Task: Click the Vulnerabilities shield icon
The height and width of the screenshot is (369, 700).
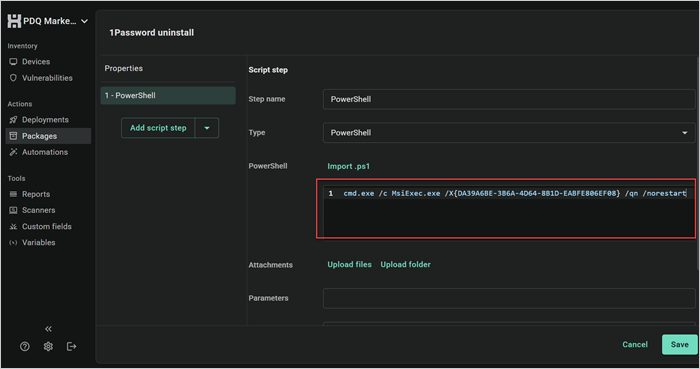Action: pos(13,78)
